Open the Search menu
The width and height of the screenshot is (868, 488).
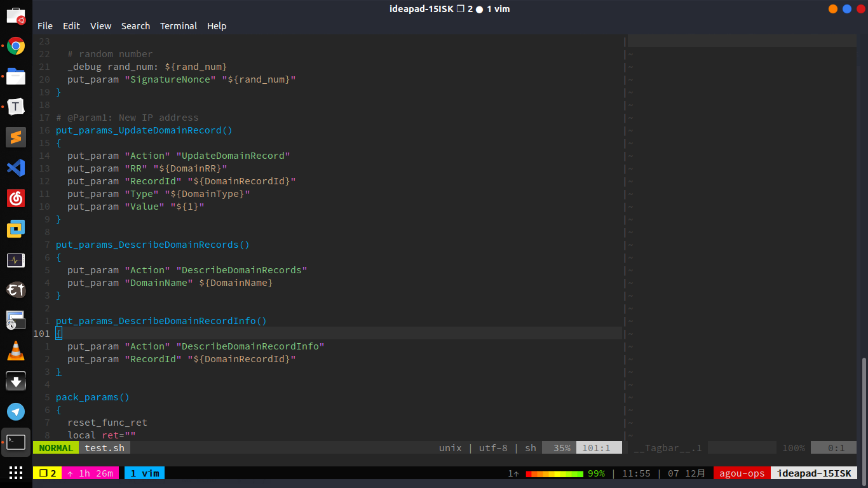click(x=135, y=26)
